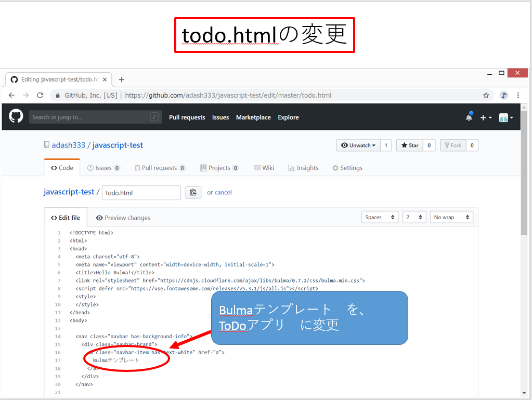Click the GitHub octocat logo

click(x=16, y=117)
